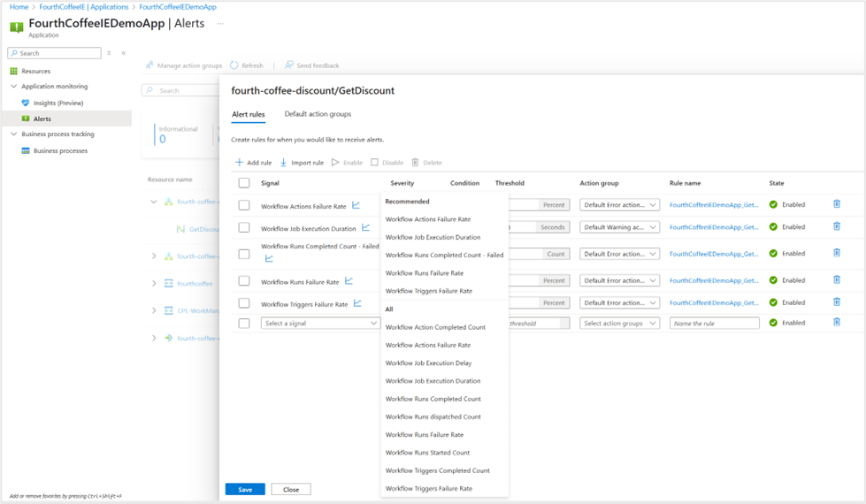
Task: Open action group dropdown for Workflow Actions Failure Rate
Action: point(620,205)
